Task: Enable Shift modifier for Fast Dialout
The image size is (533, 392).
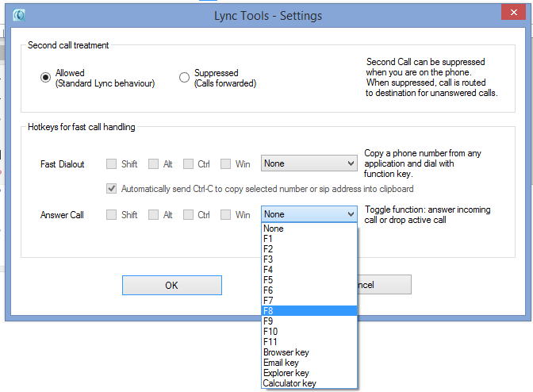Action: 112,164
